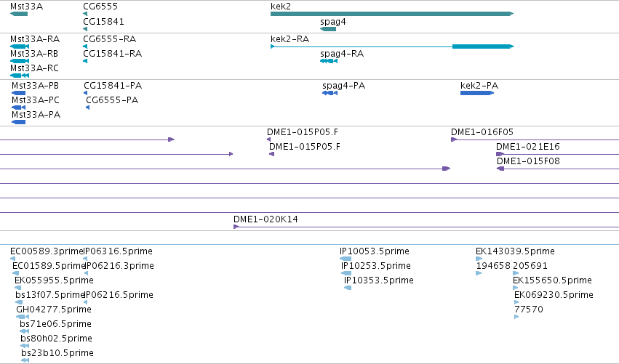This screenshot has width=619, height=364.
Task: Select the spag4-RA transcript glyph
Action: click(329, 61)
